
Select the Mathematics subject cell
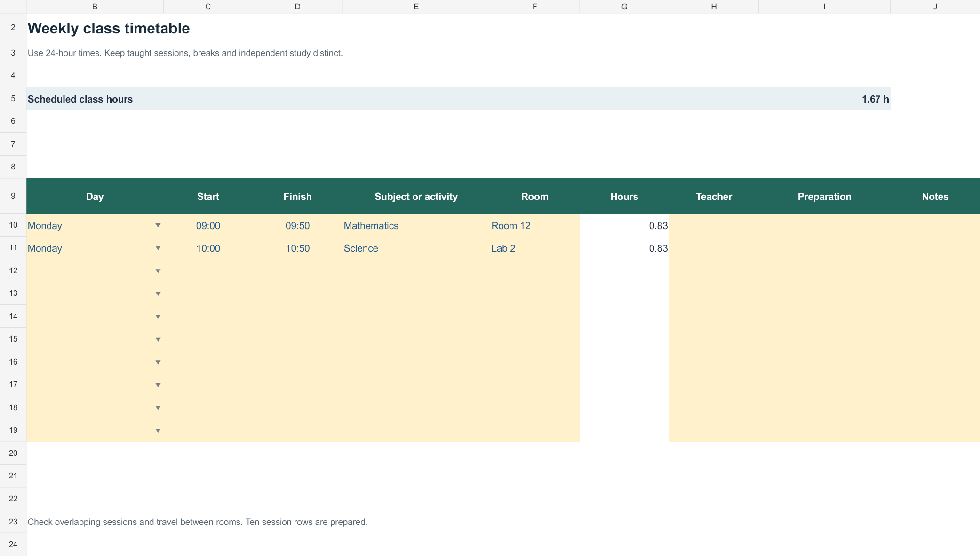416,225
